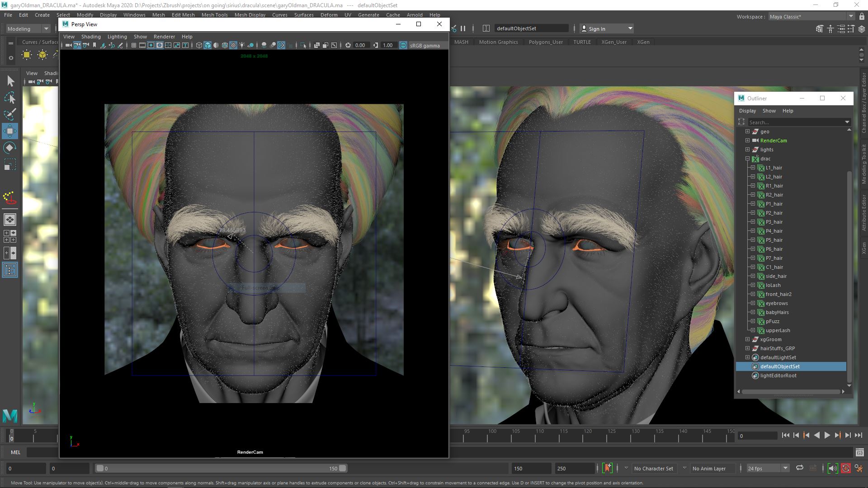Go to end of playback range
This screenshot has width=868, height=488.
point(859,436)
